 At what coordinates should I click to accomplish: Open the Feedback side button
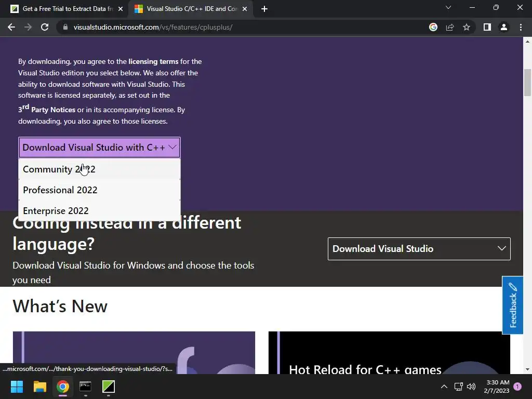click(x=513, y=305)
